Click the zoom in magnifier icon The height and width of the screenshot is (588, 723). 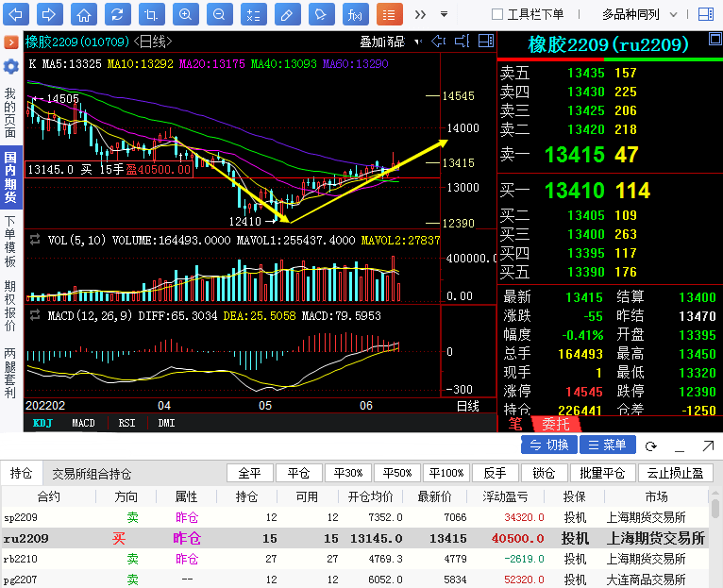click(x=185, y=14)
